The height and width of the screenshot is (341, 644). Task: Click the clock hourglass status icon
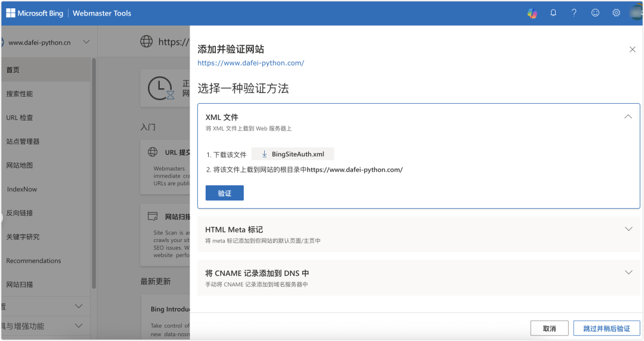[161, 88]
